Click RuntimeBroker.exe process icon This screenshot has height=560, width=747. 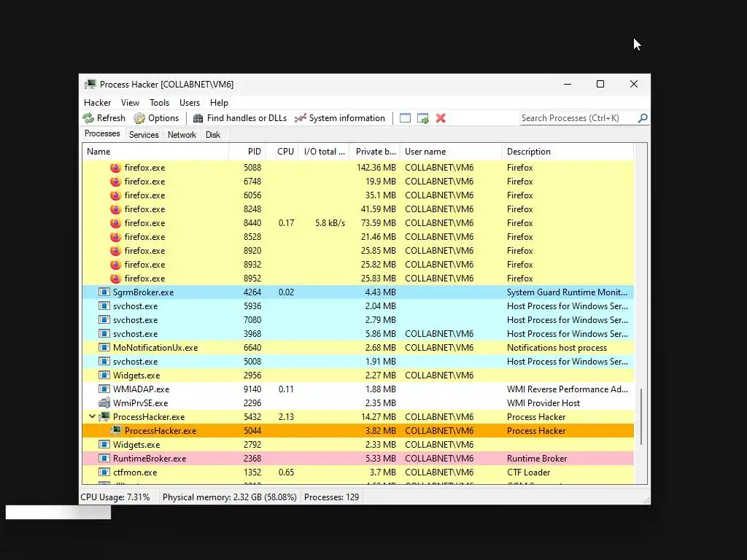104,458
